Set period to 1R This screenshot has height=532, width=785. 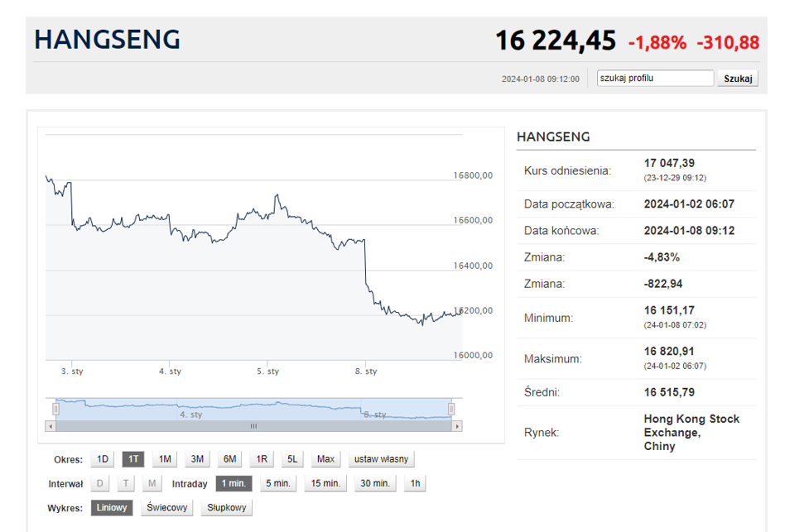pos(262,459)
